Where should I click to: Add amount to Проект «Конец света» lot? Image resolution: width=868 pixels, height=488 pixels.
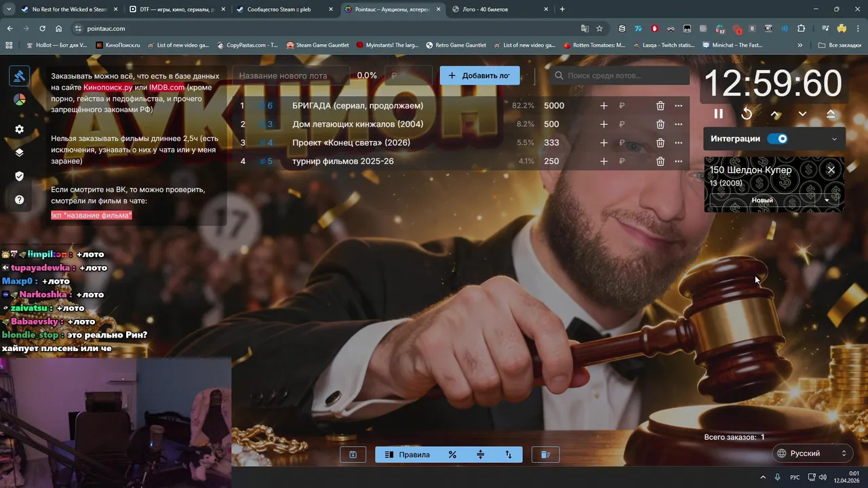[x=604, y=142]
